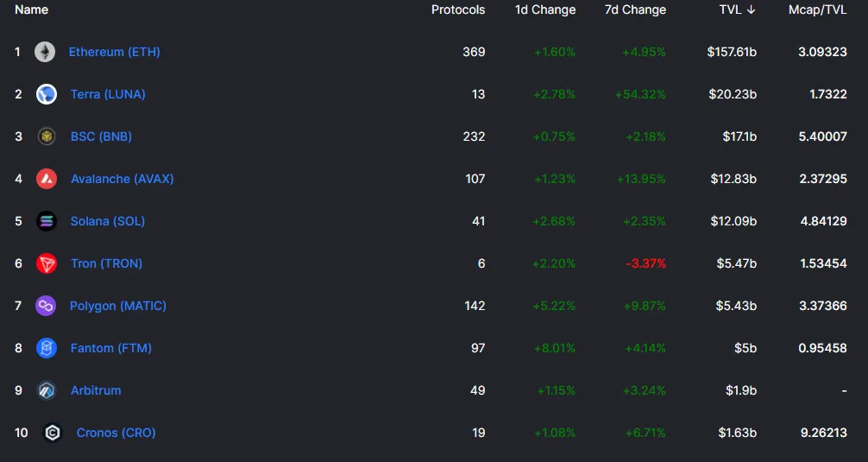
Task: Open the Arbitrum chain link
Action: pos(96,390)
